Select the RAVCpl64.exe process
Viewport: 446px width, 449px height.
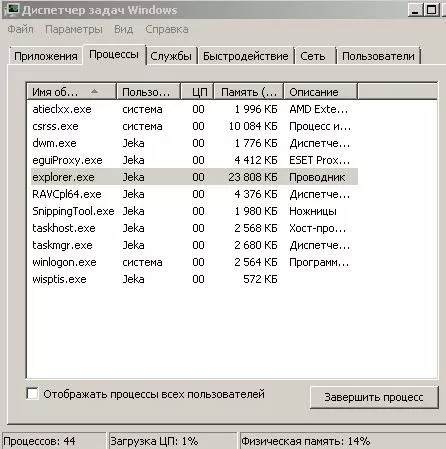click(x=194, y=194)
